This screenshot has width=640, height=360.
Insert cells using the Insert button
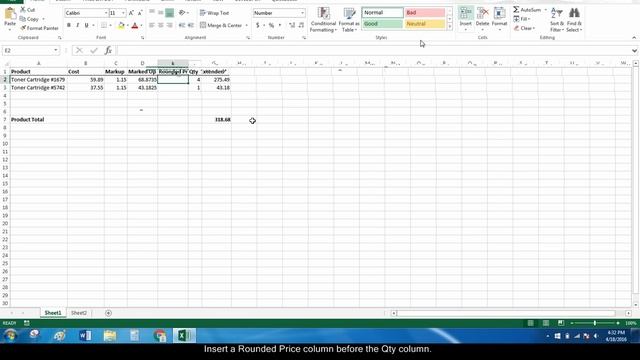(x=466, y=19)
